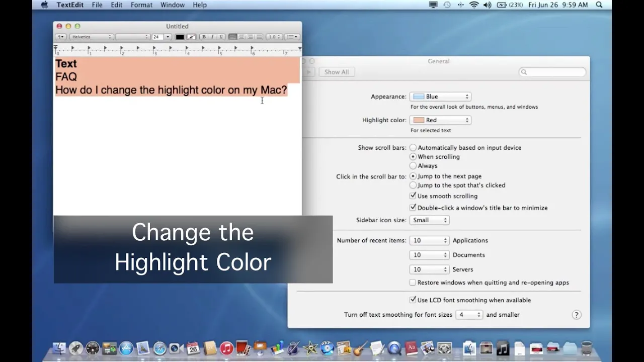Toggle Underline formatting in TextEdit
644x362 pixels.
tap(220, 37)
